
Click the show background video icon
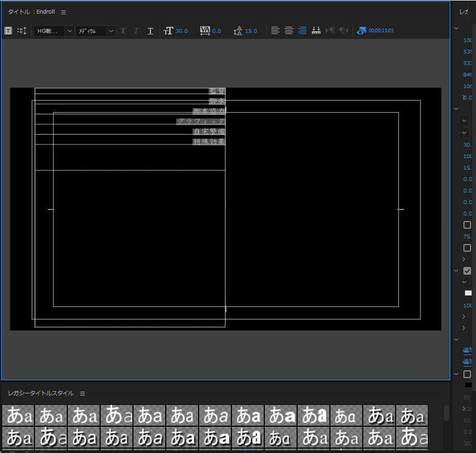click(x=361, y=31)
